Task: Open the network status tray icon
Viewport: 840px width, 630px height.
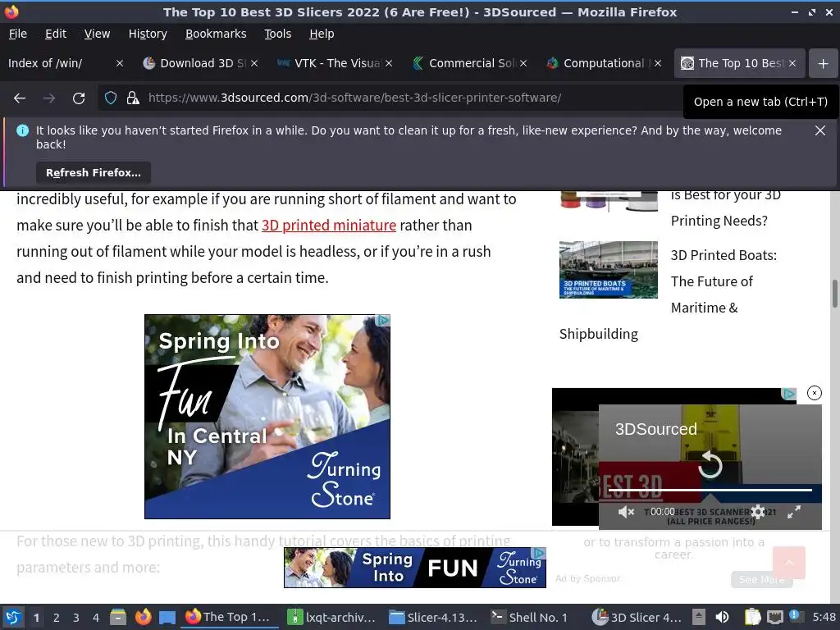Action: click(x=774, y=618)
